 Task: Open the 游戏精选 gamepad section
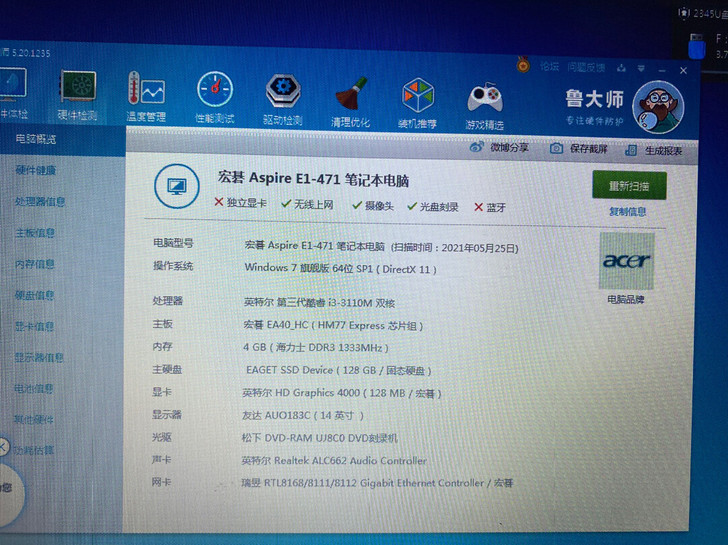[x=485, y=106]
